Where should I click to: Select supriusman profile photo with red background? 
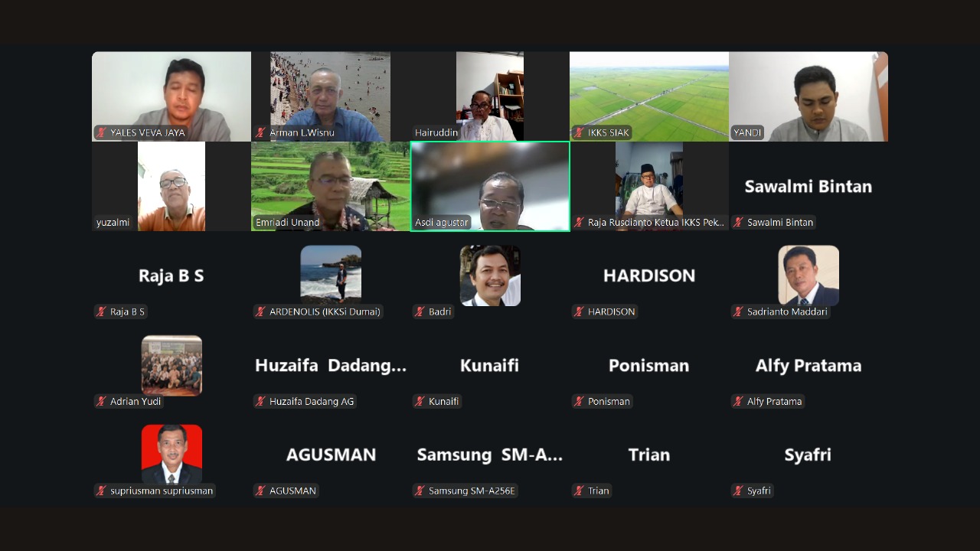[x=171, y=455]
